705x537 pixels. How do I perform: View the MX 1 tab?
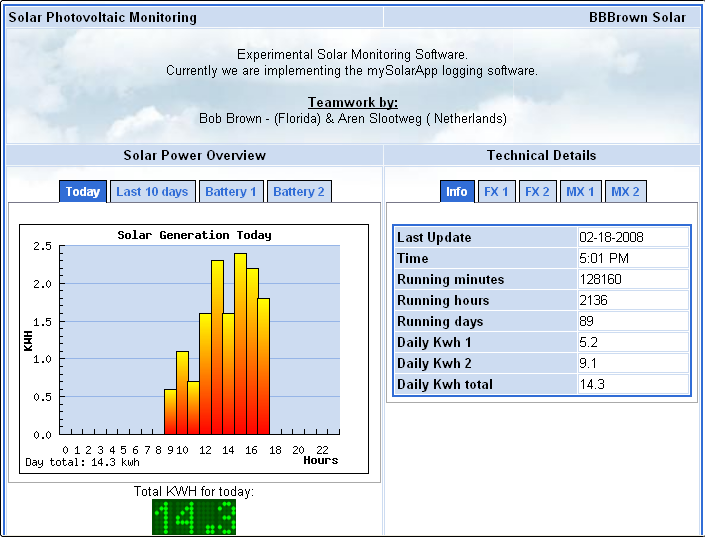click(580, 192)
